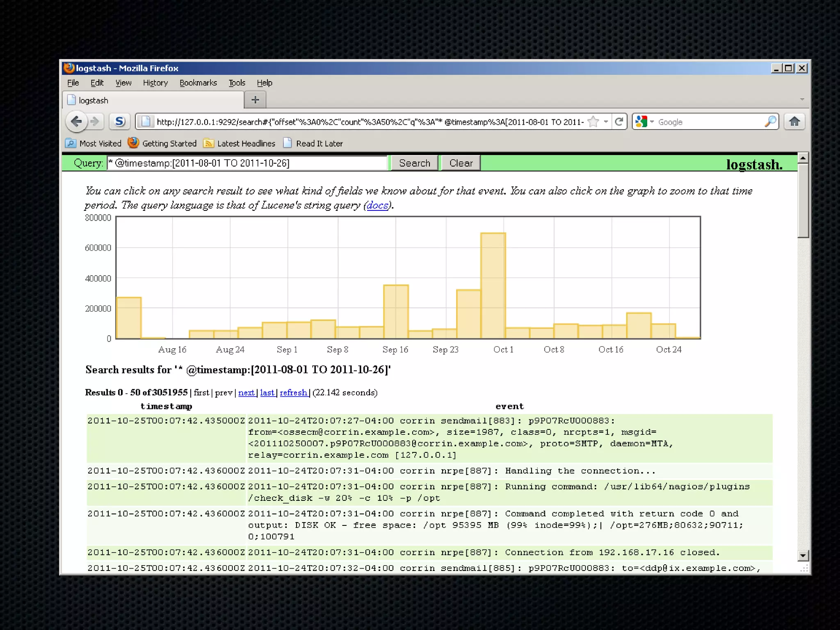Click the tallest histogram bar near Oct 1
The height and width of the screenshot is (630, 840).
pyautogui.click(x=493, y=285)
